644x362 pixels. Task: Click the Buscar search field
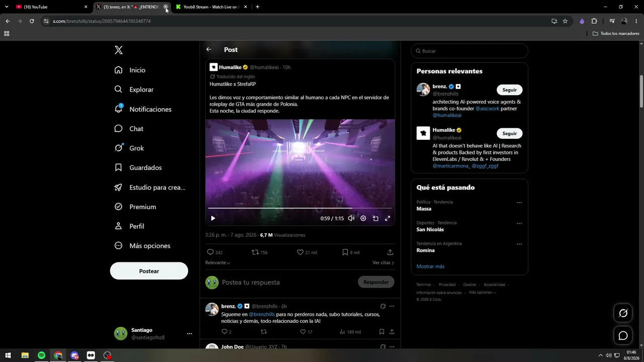[469, 51]
